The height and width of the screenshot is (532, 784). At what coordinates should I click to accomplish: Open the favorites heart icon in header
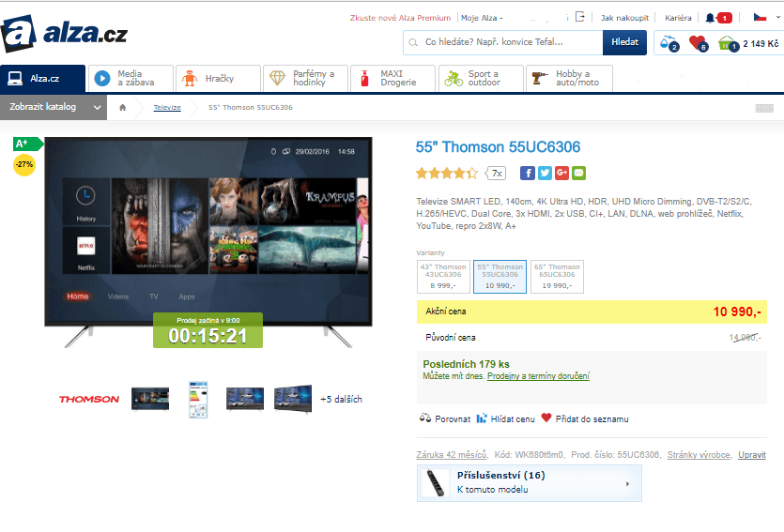pyautogui.click(x=698, y=43)
